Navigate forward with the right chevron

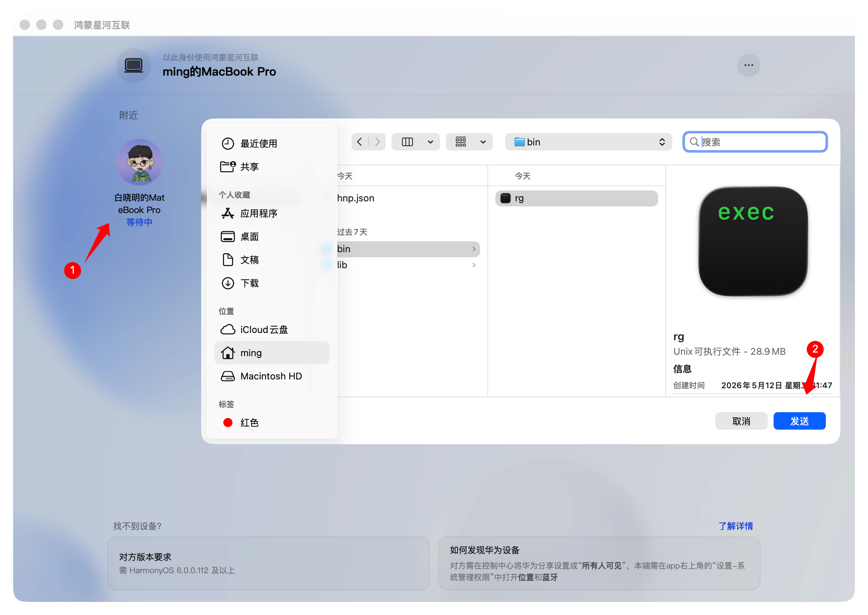point(377,142)
